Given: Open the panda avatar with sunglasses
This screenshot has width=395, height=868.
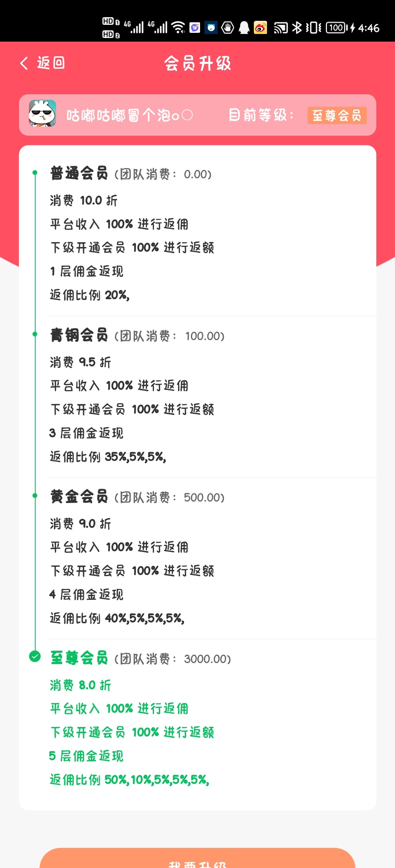Looking at the screenshot, I should click(42, 114).
